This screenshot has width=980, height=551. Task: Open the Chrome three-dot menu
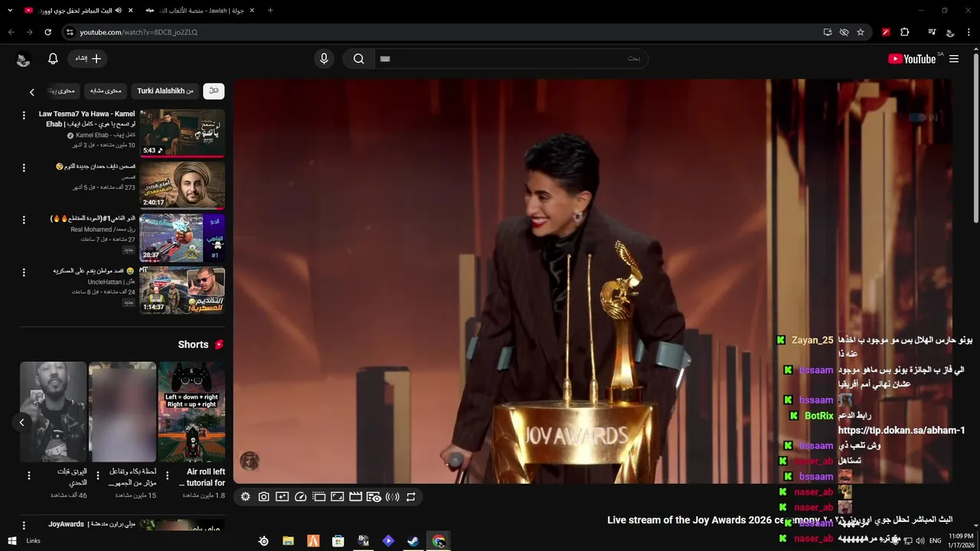pos(969,32)
